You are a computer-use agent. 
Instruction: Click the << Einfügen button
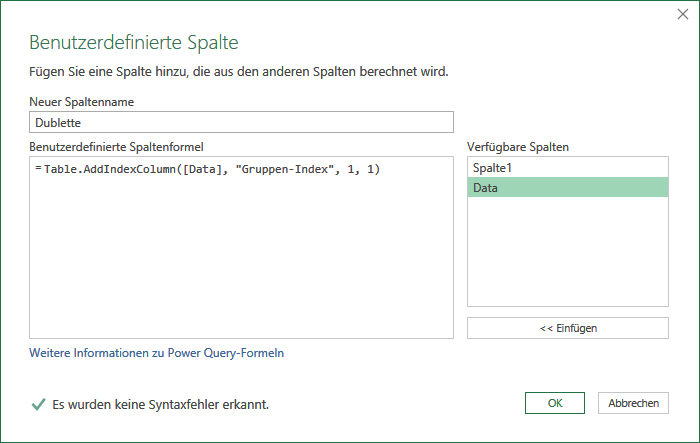tap(568, 328)
